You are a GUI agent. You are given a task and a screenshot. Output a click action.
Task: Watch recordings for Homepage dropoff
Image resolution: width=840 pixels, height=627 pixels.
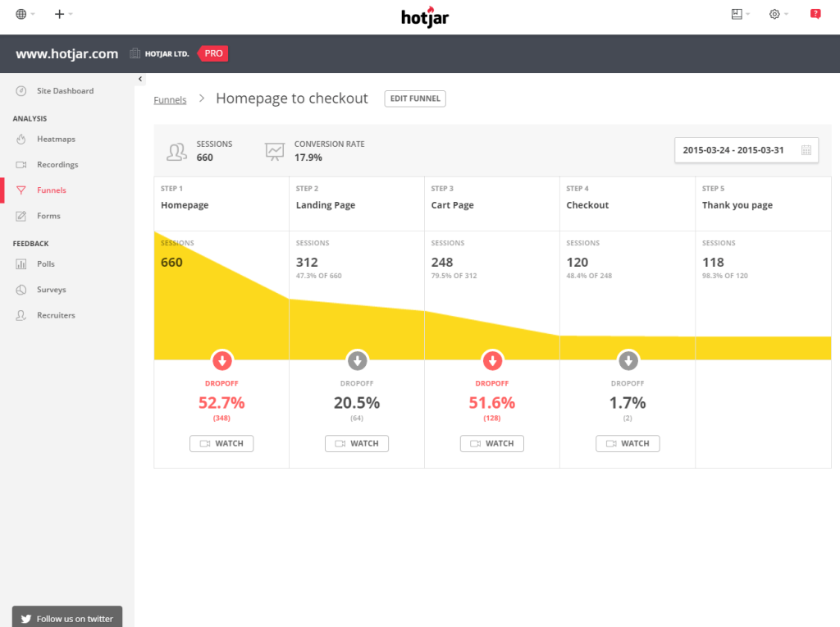(x=221, y=443)
